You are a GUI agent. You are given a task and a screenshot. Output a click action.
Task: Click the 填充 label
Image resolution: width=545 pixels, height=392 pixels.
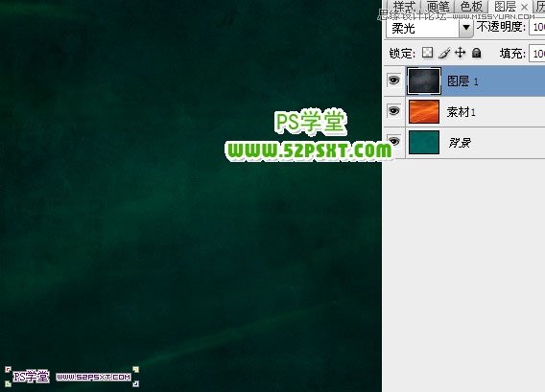click(x=512, y=54)
